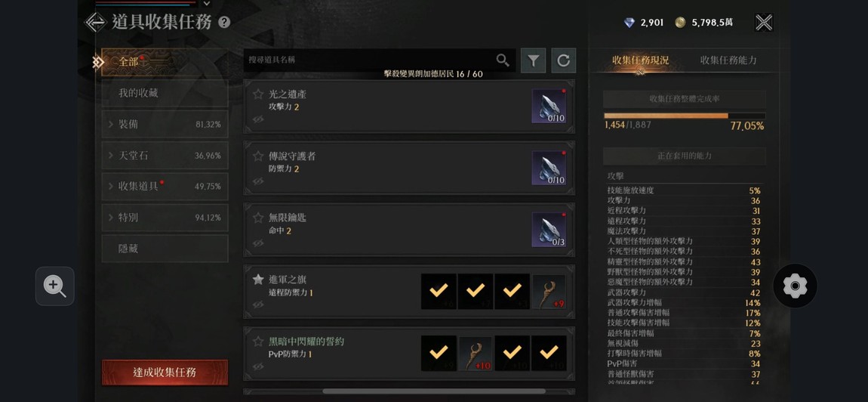
Task: Click the 達成收集任務 button
Action: coord(165,372)
